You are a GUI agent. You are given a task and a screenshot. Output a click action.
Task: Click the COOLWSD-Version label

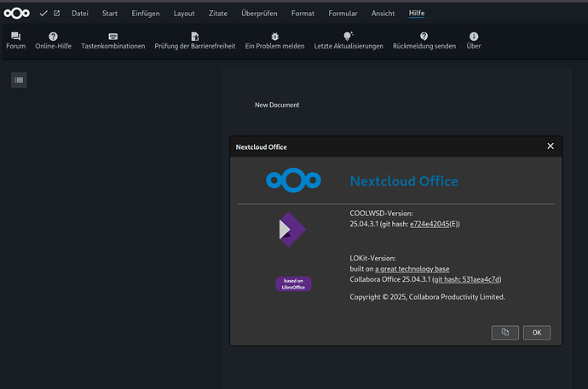pos(382,214)
